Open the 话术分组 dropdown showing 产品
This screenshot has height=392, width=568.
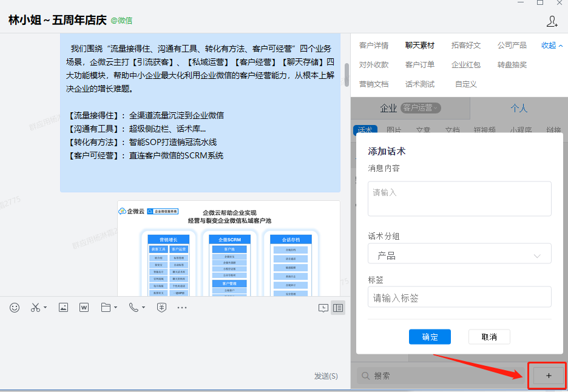(459, 256)
